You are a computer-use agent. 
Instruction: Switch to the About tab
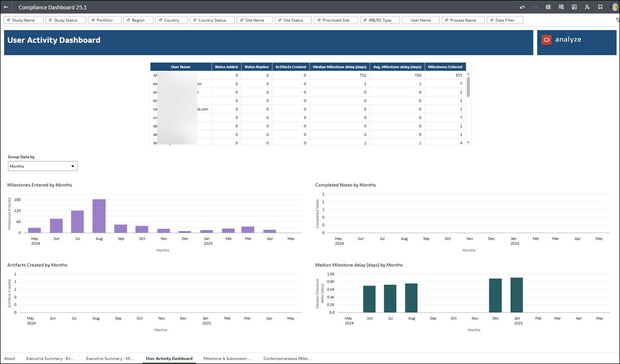[10, 358]
